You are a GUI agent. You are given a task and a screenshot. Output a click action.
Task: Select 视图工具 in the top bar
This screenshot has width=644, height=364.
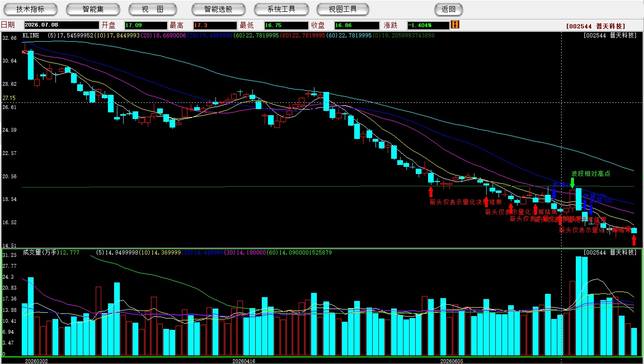tap(343, 9)
